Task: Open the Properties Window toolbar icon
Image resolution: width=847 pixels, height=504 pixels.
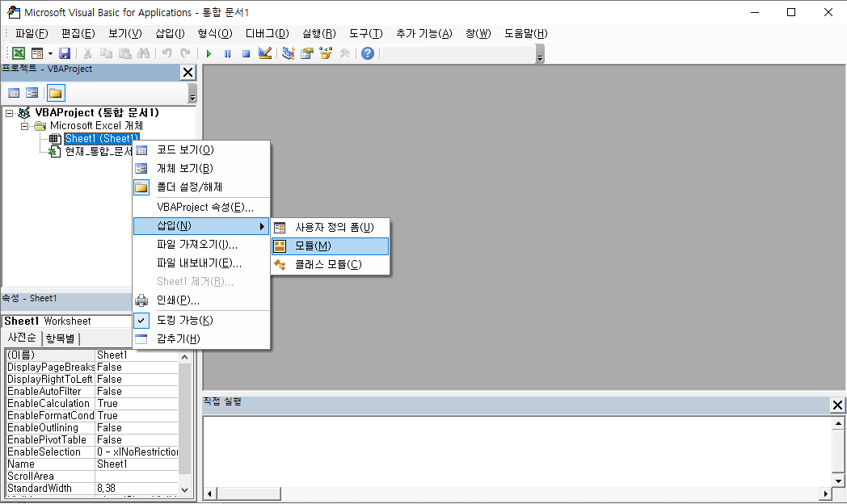Action: pos(307,53)
